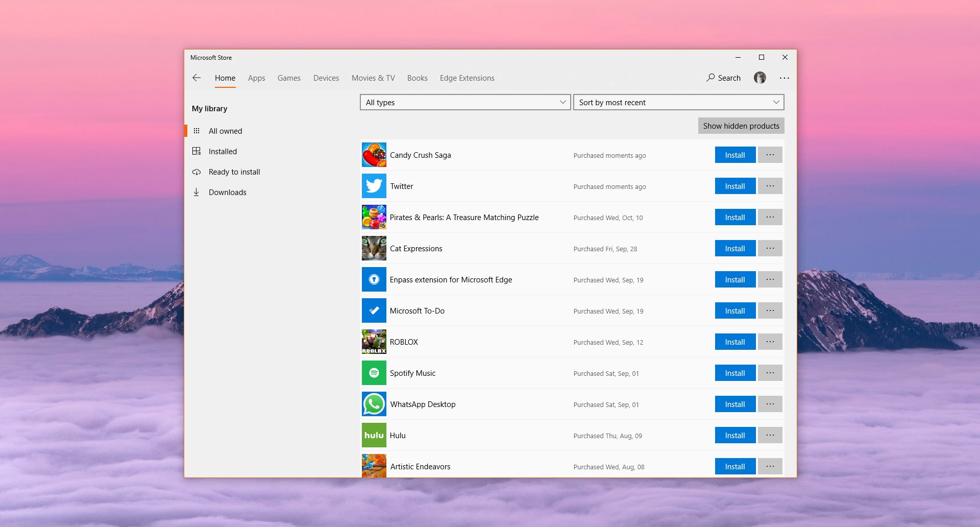Expand the All types filter dropdown
This screenshot has width=980, height=527.
[465, 102]
